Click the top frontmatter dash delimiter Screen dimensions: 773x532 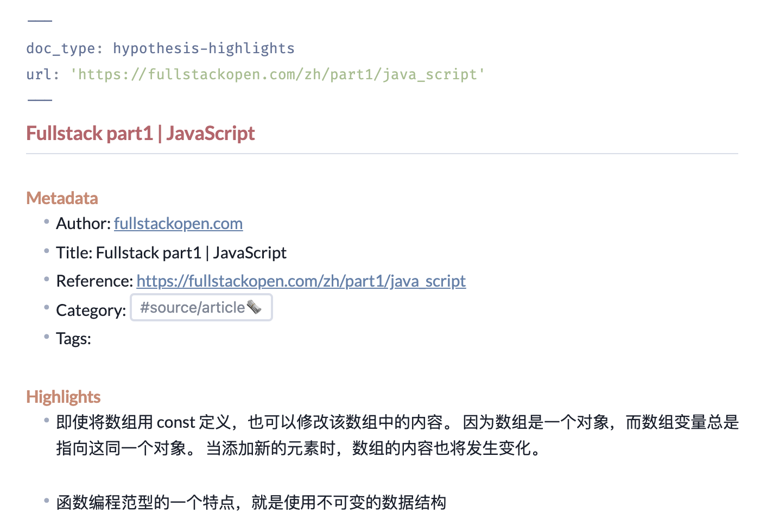tap(40, 21)
